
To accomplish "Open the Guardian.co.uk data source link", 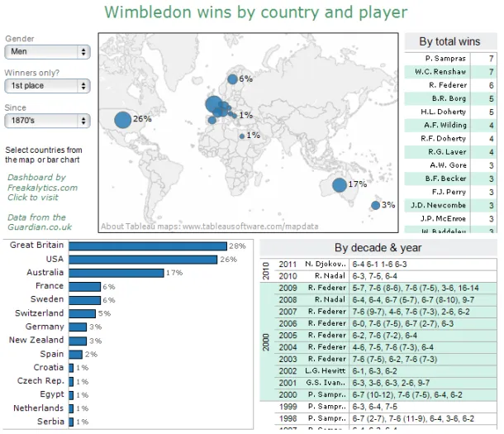I will pos(40,222).
